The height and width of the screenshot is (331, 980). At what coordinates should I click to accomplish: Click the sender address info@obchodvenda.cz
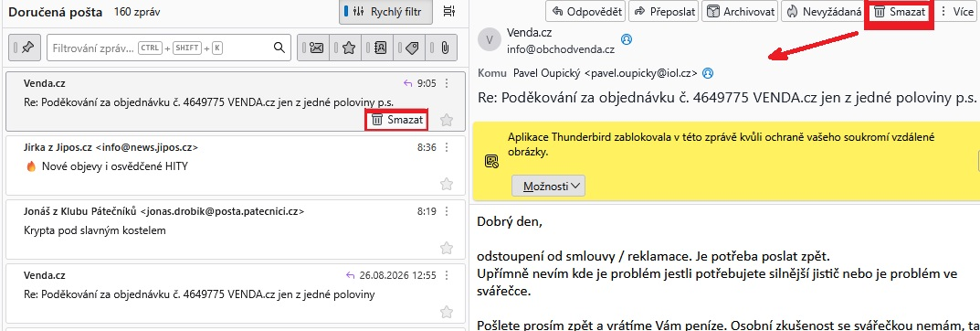561,48
